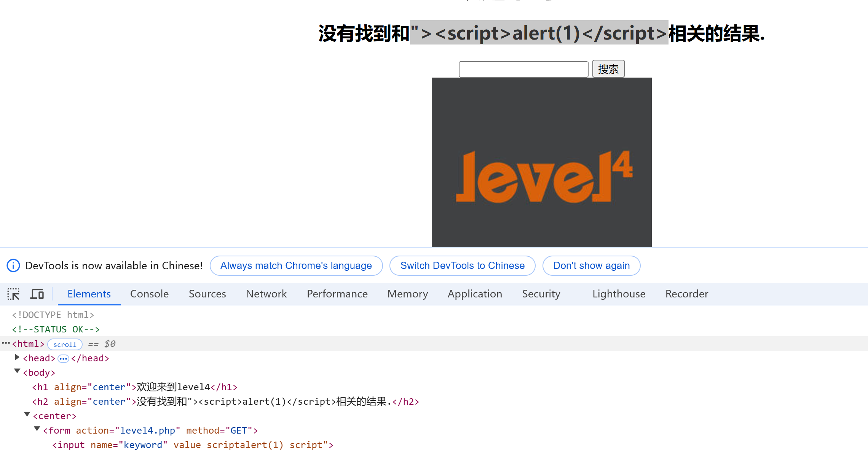
Task: Click Always match Chrome's language button
Action: click(x=296, y=265)
